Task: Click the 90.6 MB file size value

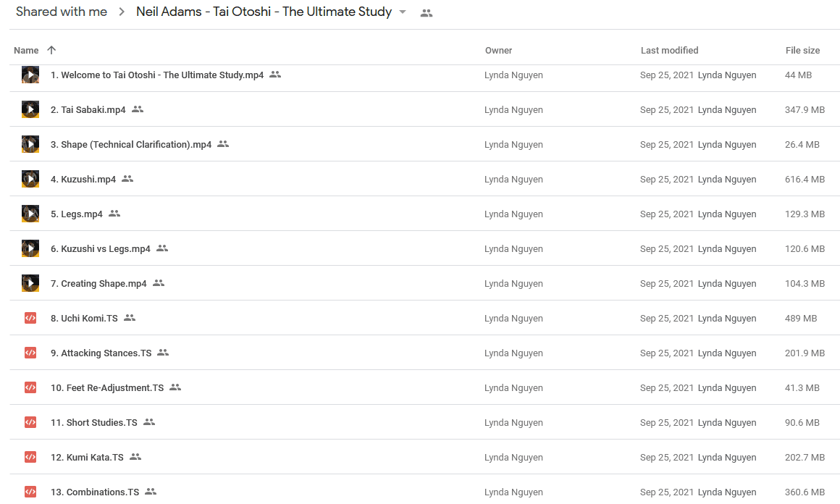Action: pos(802,423)
